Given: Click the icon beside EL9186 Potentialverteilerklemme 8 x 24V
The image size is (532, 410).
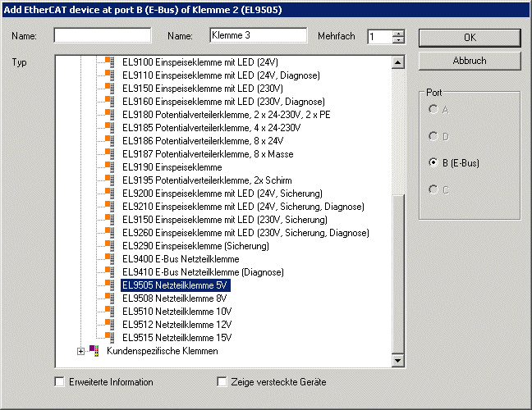Looking at the screenshot, I should [109, 141].
